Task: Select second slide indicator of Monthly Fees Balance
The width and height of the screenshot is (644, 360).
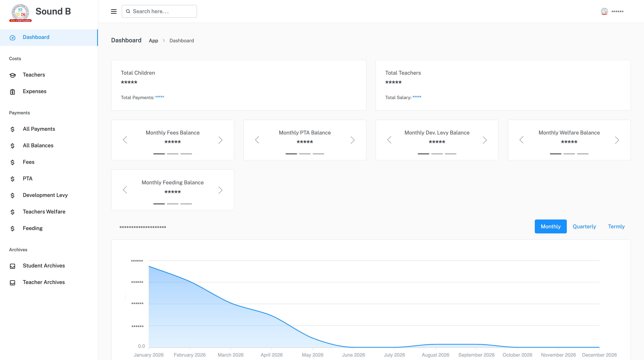Action: pyautogui.click(x=173, y=154)
